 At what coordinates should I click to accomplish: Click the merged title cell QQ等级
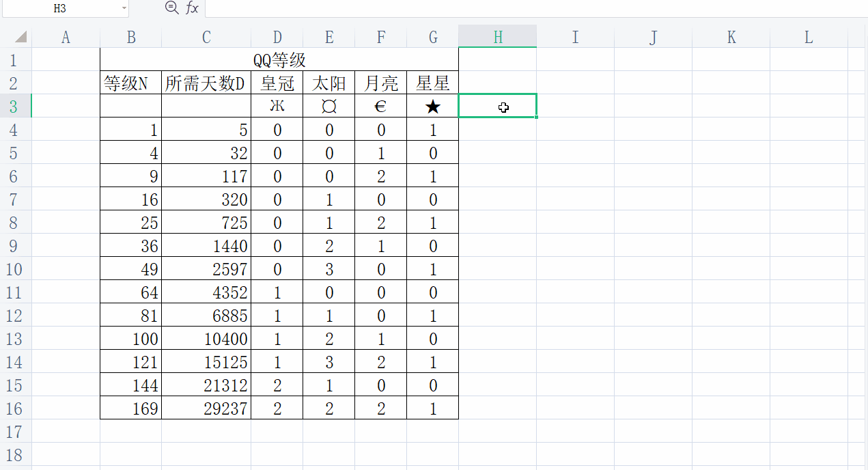tap(279, 60)
